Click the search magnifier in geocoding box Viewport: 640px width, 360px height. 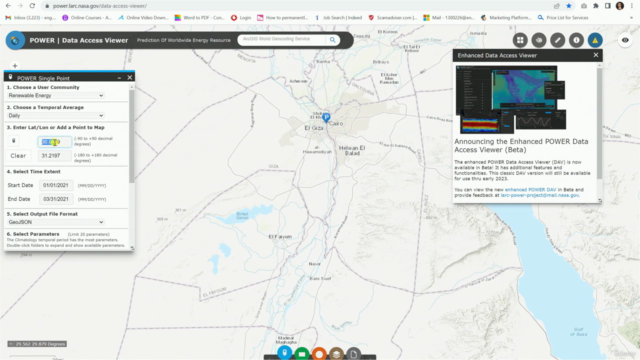pos(333,40)
